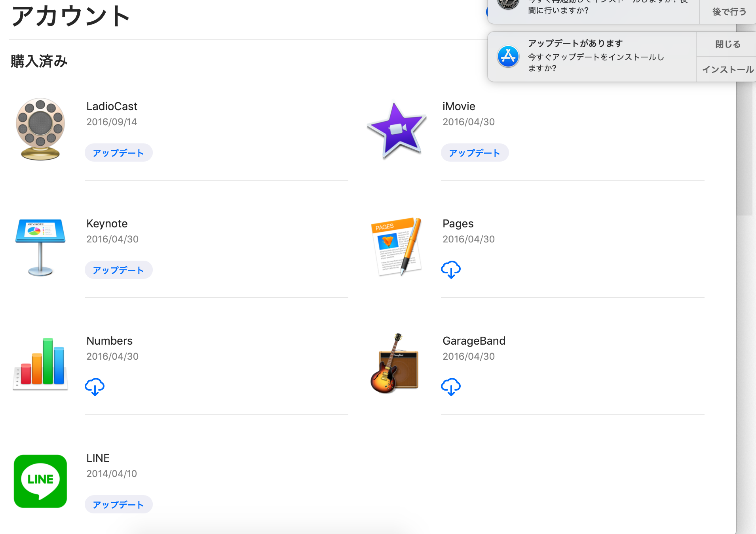Viewport: 756px width, 534px height.
Task: Open the Numbers bar chart icon
Action: (40, 364)
